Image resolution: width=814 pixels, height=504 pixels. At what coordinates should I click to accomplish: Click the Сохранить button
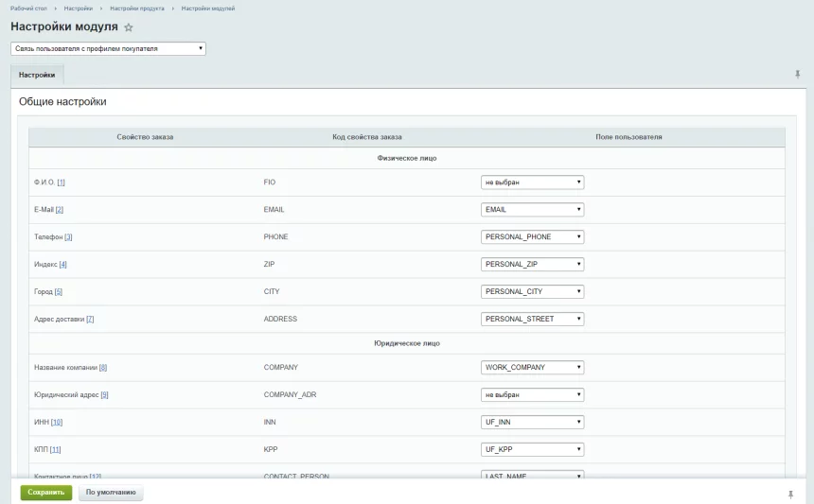(46, 493)
